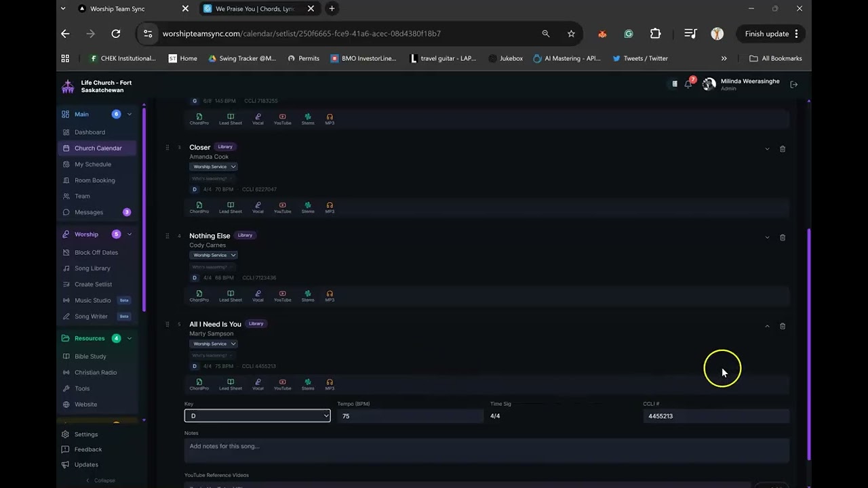Open the Vocal part for Nothing Else

click(x=258, y=296)
